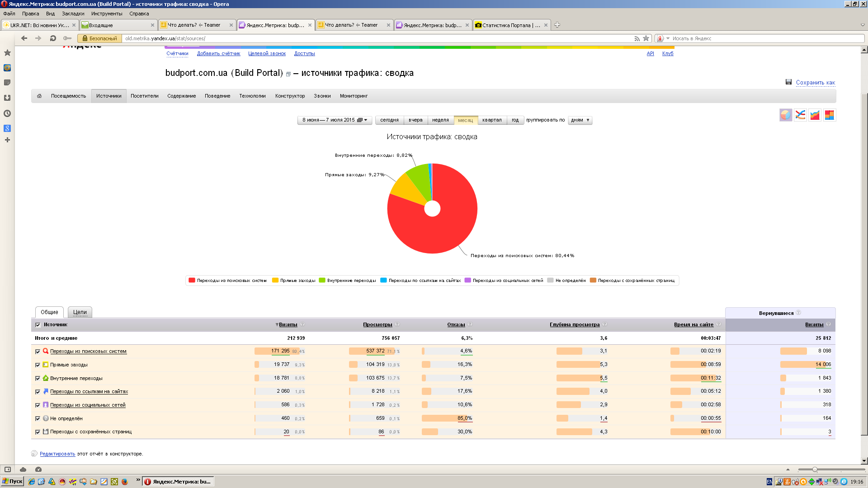
Task: Open the tab list dropdown arrow at tab bar end
Action: coord(863,25)
